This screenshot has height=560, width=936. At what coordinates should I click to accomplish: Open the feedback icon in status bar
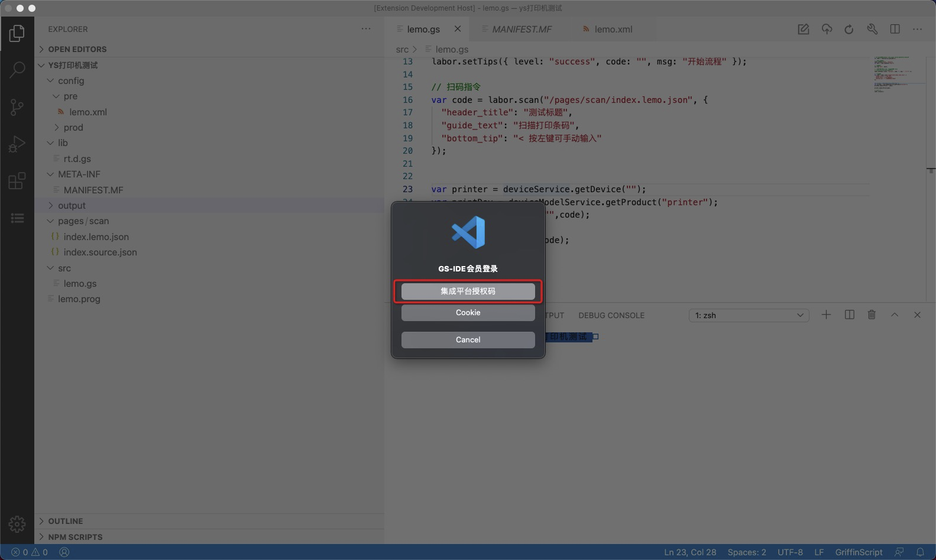(899, 552)
